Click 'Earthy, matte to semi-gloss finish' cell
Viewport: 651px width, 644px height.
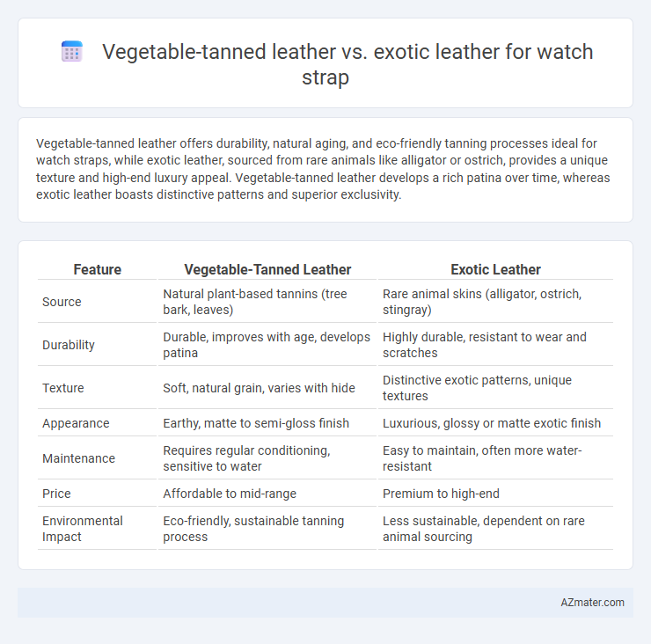pos(256,423)
